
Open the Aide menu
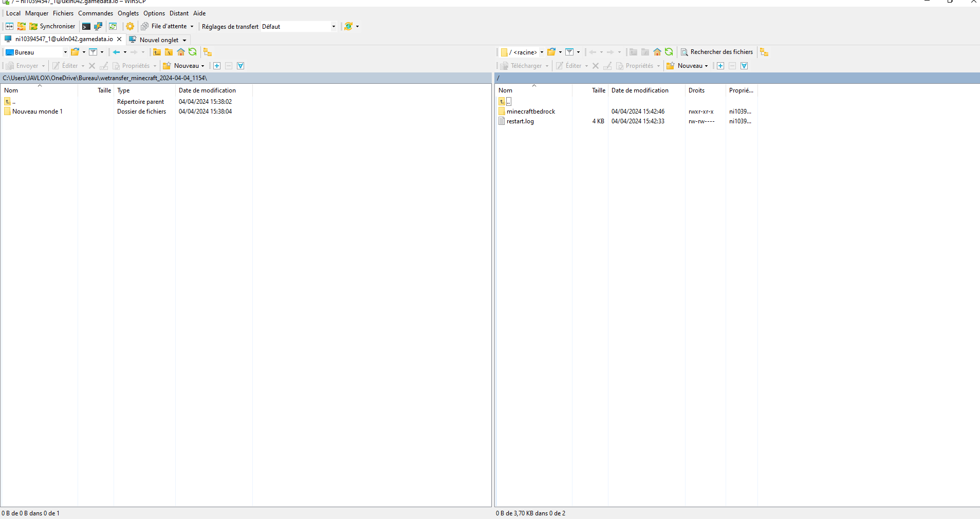tap(199, 13)
